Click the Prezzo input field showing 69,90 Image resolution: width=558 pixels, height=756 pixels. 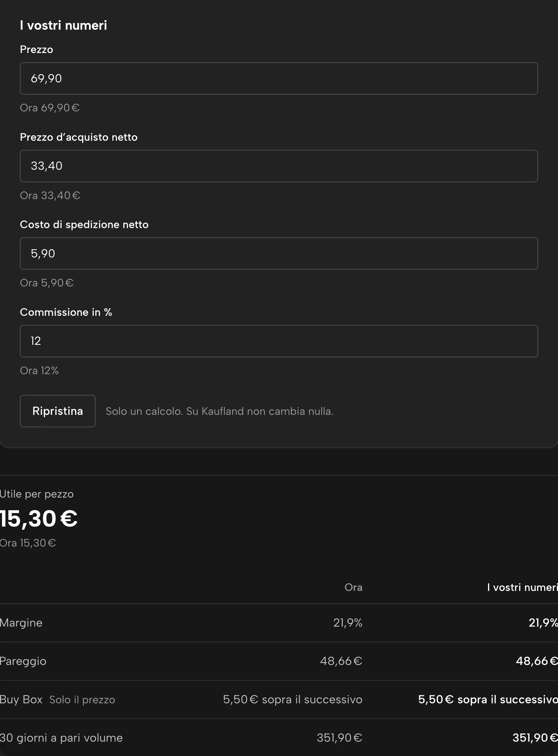click(x=279, y=78)
